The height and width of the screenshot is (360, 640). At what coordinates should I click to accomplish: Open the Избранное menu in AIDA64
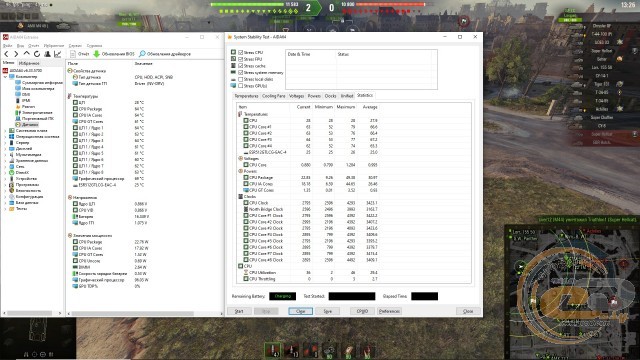54,46
